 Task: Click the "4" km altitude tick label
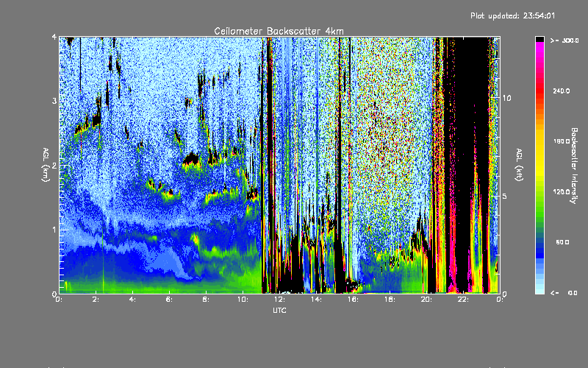54,38
